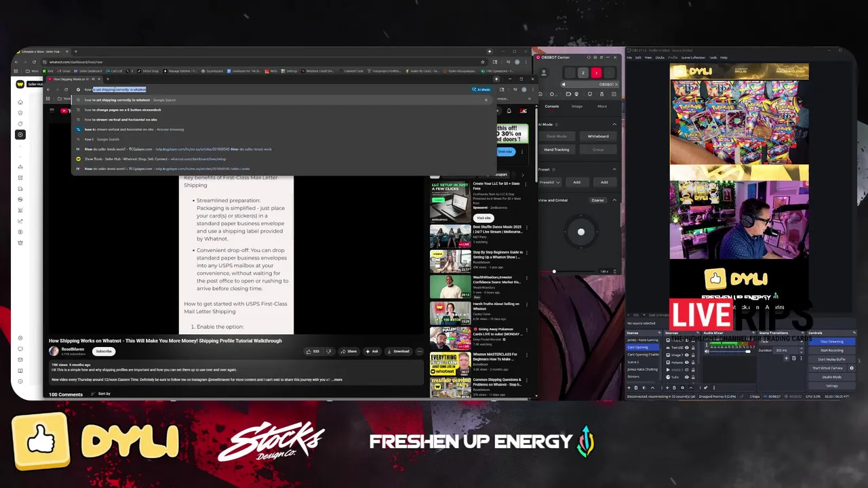The height and width of the screenshot is (488, 868).
Task: Add a new source in OBS Sources dock
Action: tap(667, 388)
